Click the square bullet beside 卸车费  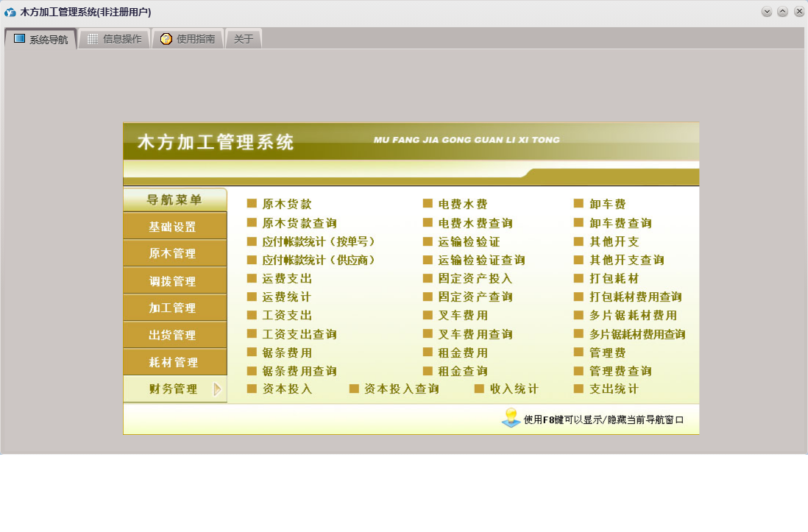578,204
